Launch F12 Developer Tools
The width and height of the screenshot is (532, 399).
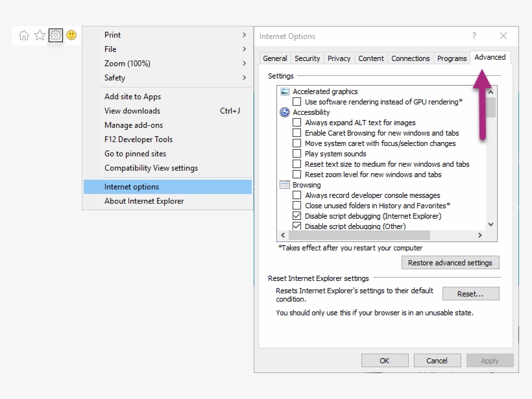pos(167,139)
